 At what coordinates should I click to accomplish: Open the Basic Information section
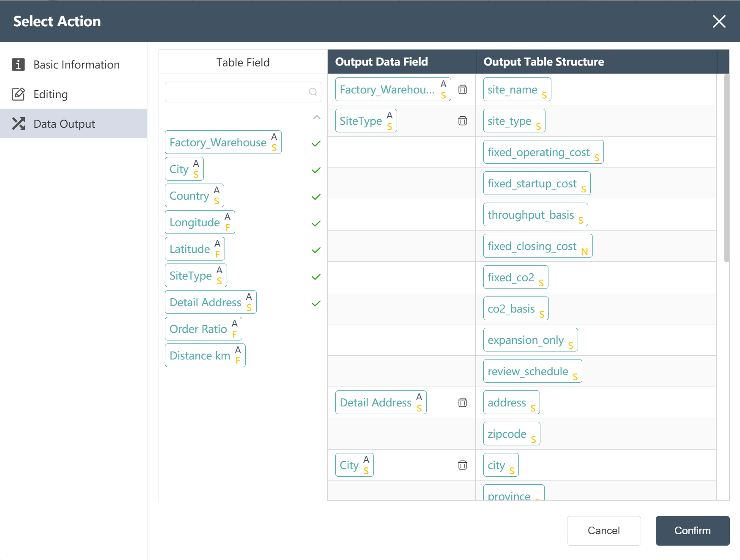point(74,64)
